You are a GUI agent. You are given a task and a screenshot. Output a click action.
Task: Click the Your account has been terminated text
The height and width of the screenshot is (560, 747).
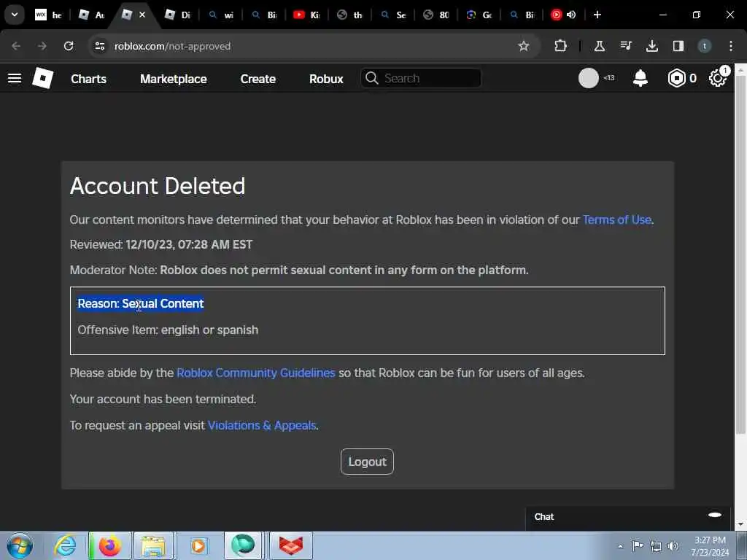coord(163,399)
